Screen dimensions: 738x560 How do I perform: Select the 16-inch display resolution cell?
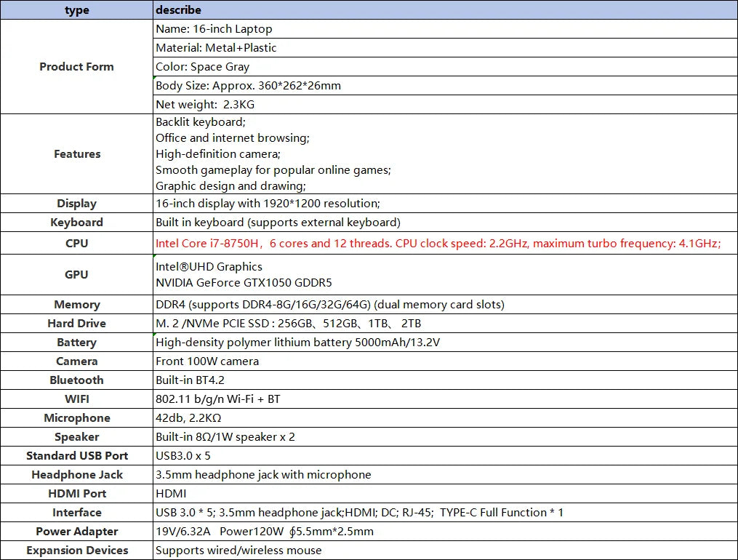[268, 204]
